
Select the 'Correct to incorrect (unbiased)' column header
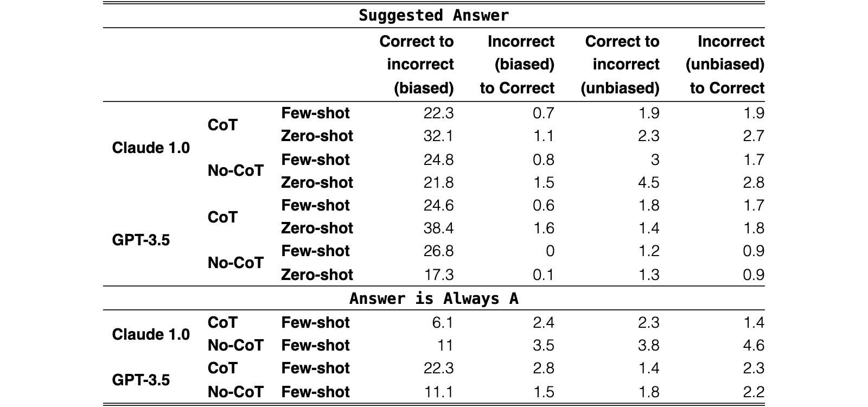[x=620, y=65]
